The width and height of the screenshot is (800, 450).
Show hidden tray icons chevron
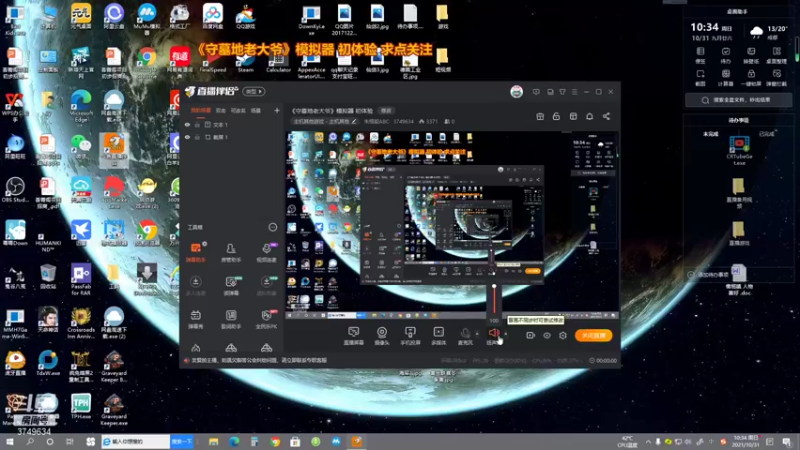648,441
